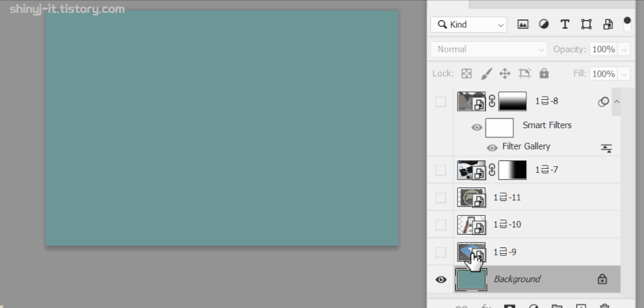
Task: Show layer 1글-10 visibility box
Action: pyautogui.click(x=440, y=225)
